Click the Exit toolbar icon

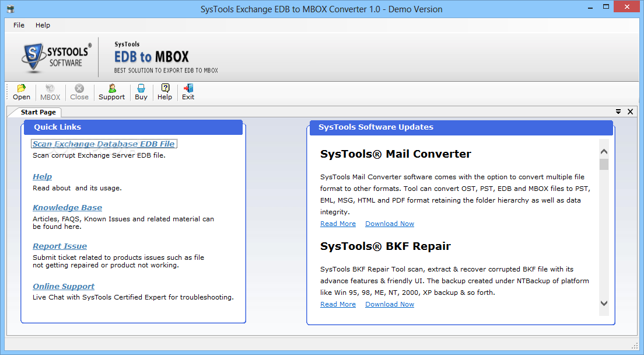(188, 92)
